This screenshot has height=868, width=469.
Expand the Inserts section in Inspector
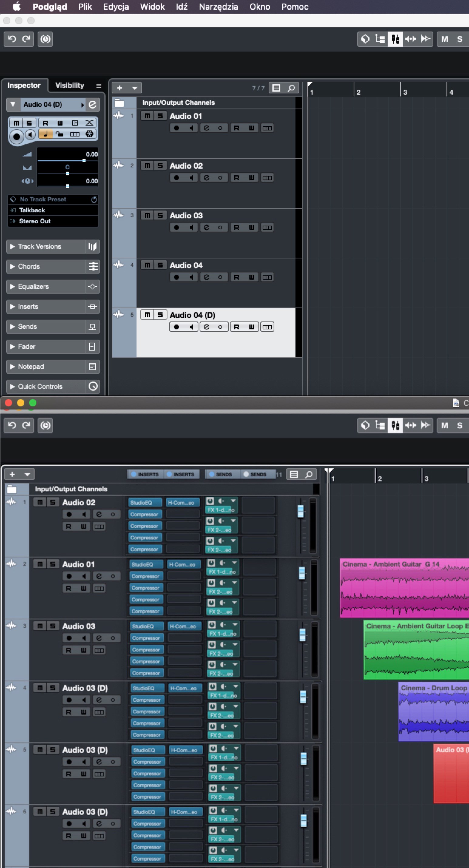pyautogui.click(x=12, y=307)
